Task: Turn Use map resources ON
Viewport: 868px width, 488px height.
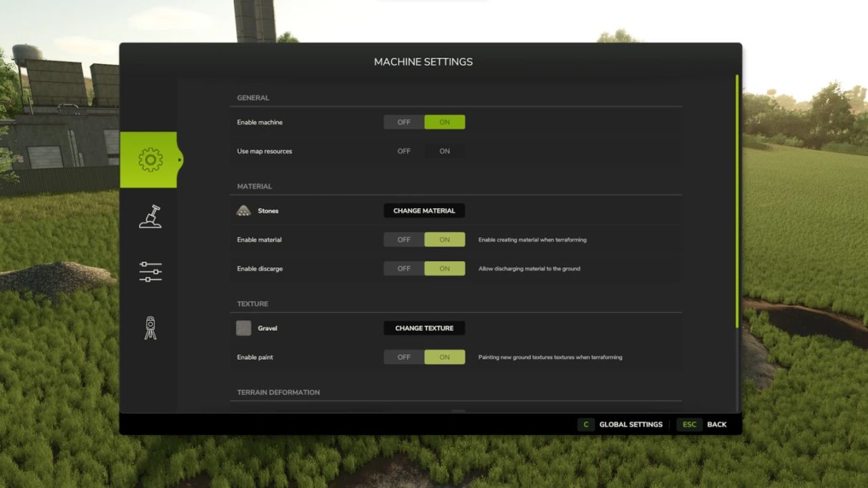Action: (x=445, y=151)
